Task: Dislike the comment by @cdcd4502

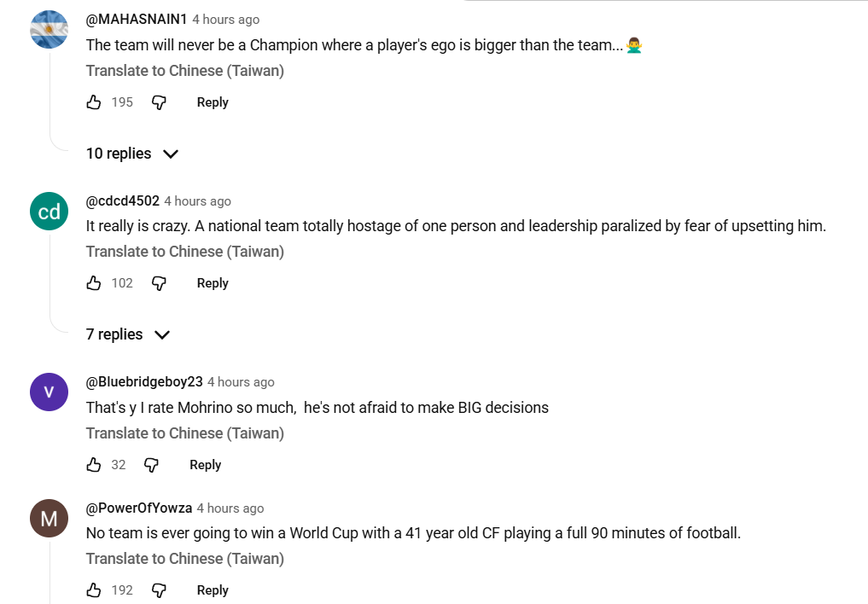Action: click(x=159, y=283)
